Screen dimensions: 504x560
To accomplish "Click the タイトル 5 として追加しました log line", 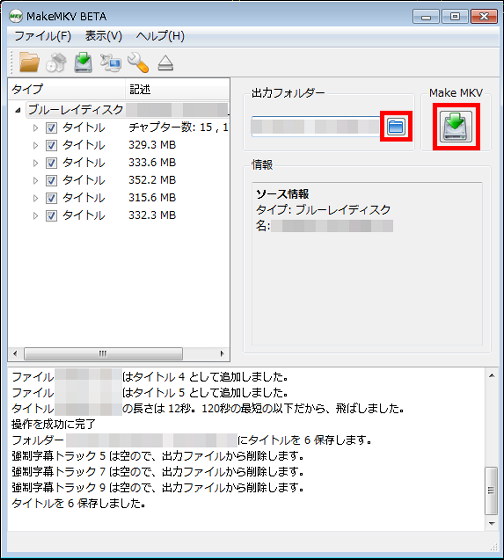I will click(x=150, y=392).
